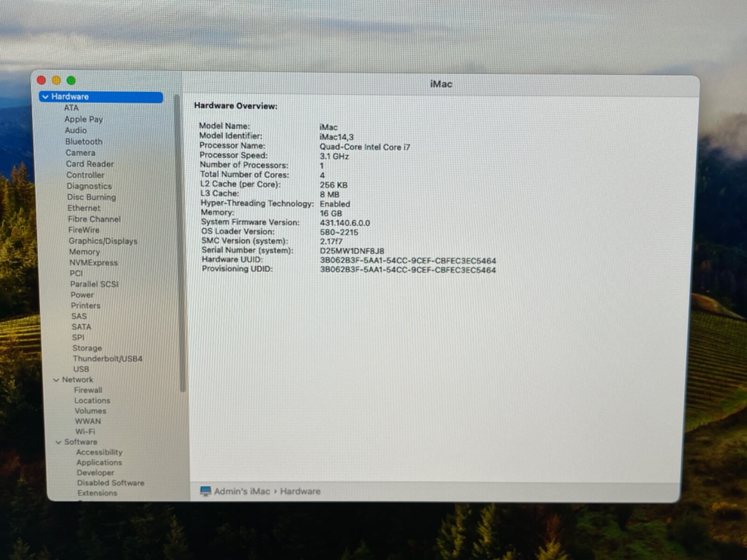747x560 pixels.
Task: Close the iMac System Information window
Action: (x=41, y=80)
